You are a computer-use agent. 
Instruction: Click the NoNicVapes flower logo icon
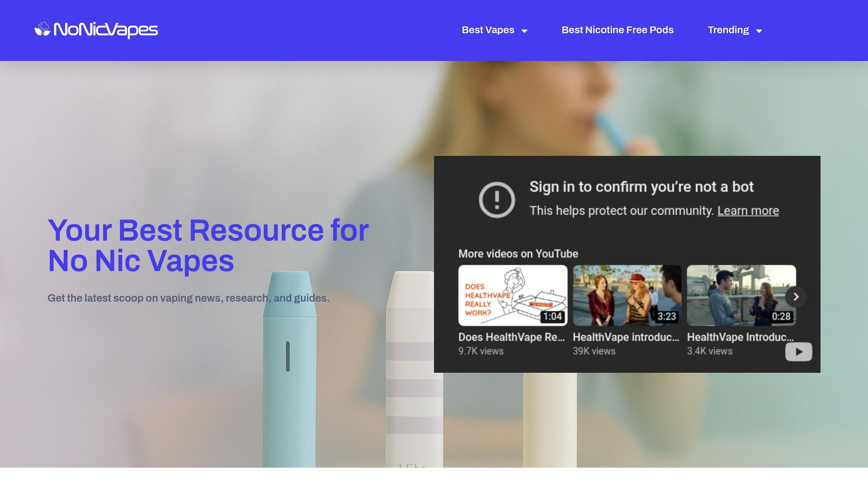(x=42, y=29)
